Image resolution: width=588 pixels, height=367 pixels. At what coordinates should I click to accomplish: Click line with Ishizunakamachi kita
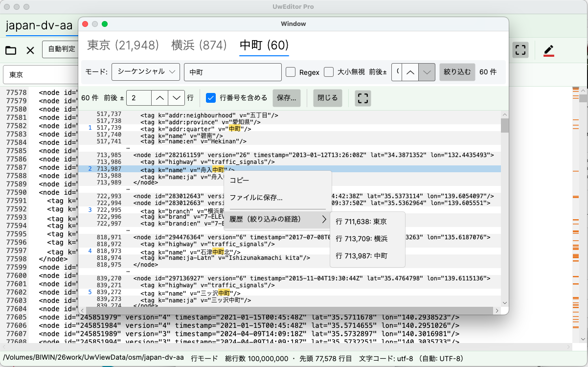pyautogui.click(x=289, y=258)
